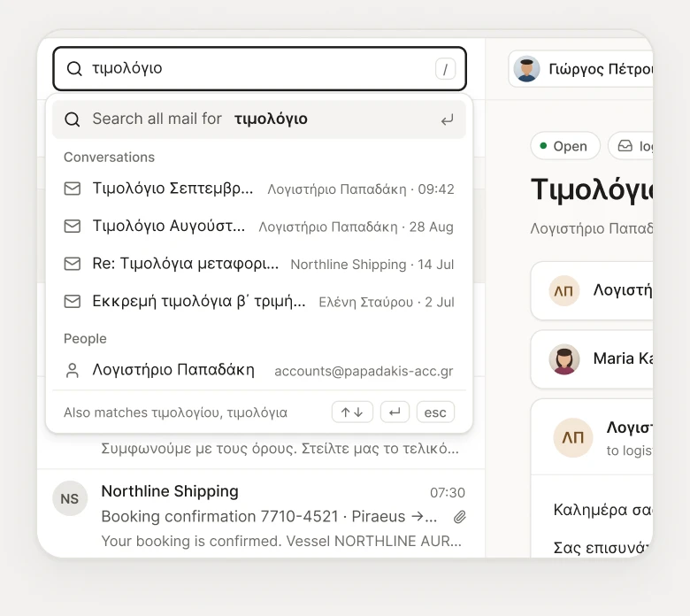
Task: Click the NS avatar in mail list
Action: pyautogui.click(x=70, y=498)
